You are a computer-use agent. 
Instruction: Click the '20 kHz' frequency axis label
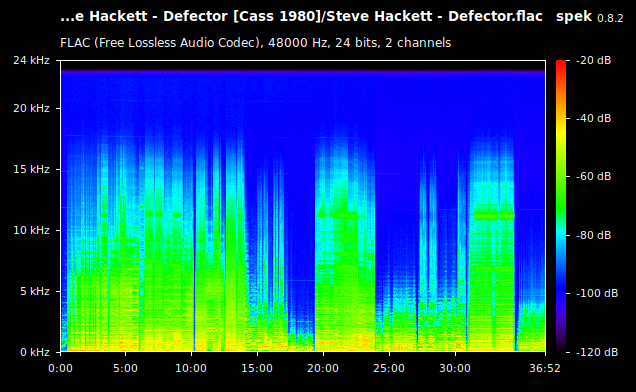tap(31, 108)
